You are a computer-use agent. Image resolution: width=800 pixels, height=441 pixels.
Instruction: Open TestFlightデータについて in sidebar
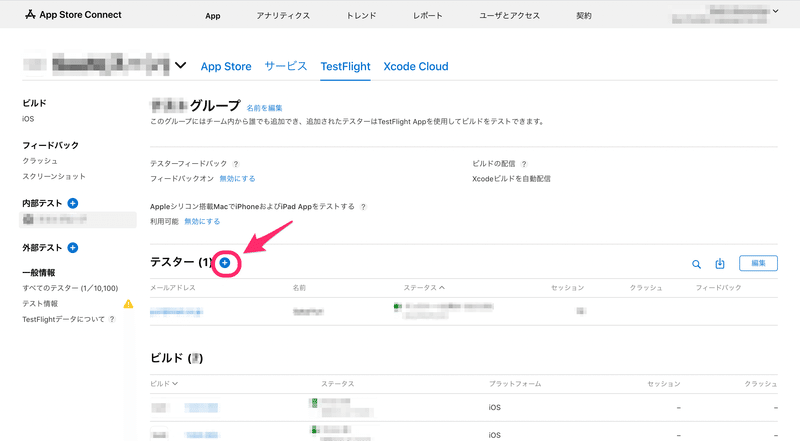pos(63,319)
